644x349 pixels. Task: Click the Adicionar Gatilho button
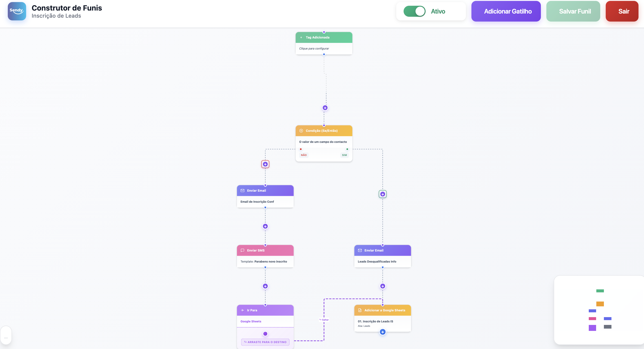506,11
